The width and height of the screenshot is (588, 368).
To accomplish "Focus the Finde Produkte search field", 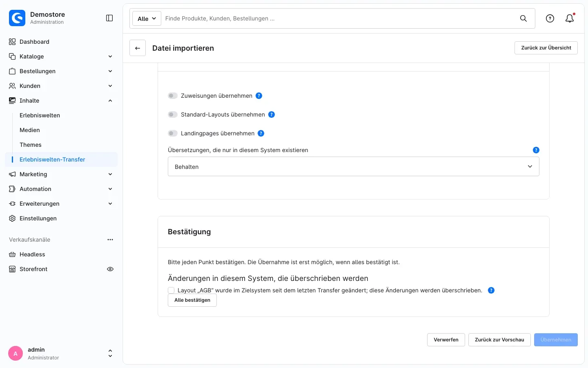I will (x=339, y=18).
